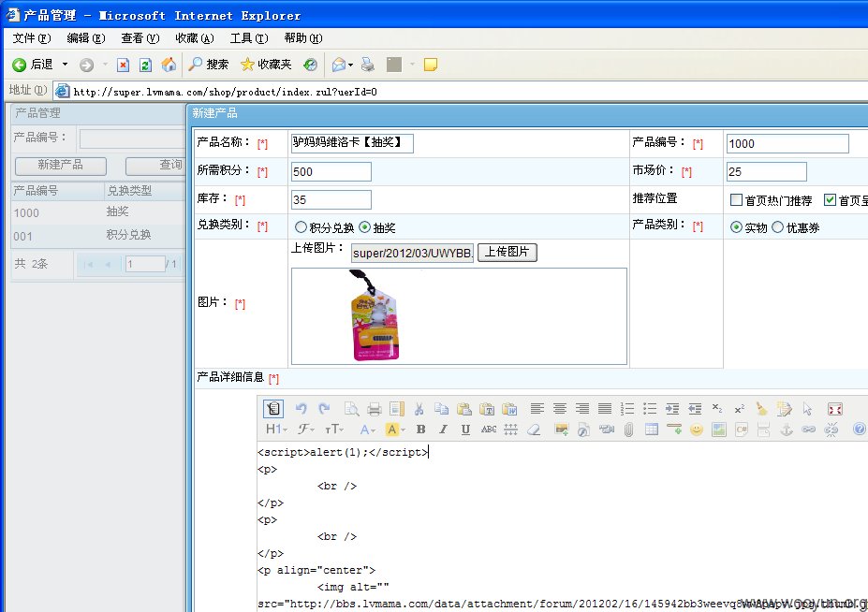The width and height of the screenshot is (868, 612).
Task: Select 积分兑换 radio option
Action: (x=301, y=226)
